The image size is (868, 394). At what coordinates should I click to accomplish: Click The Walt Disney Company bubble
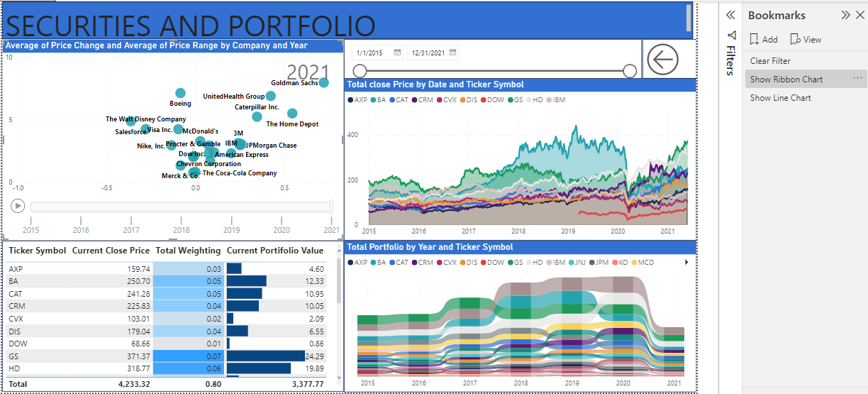click(130, 121)
